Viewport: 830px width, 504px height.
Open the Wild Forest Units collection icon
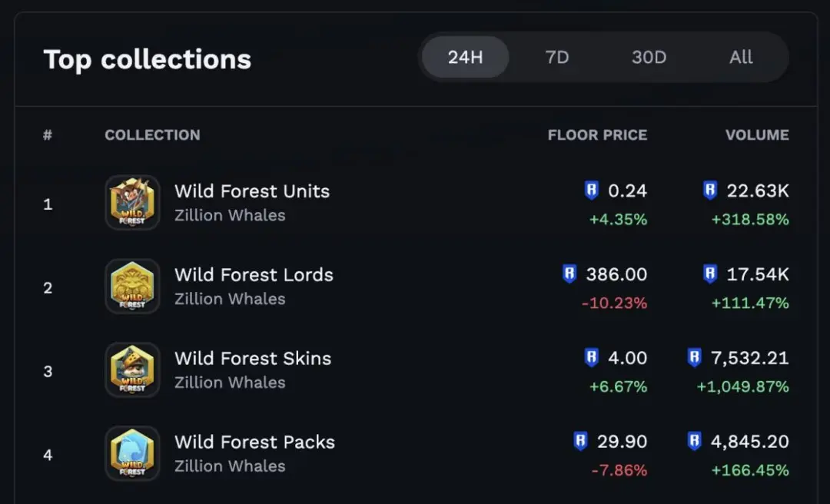coord(132,203)
